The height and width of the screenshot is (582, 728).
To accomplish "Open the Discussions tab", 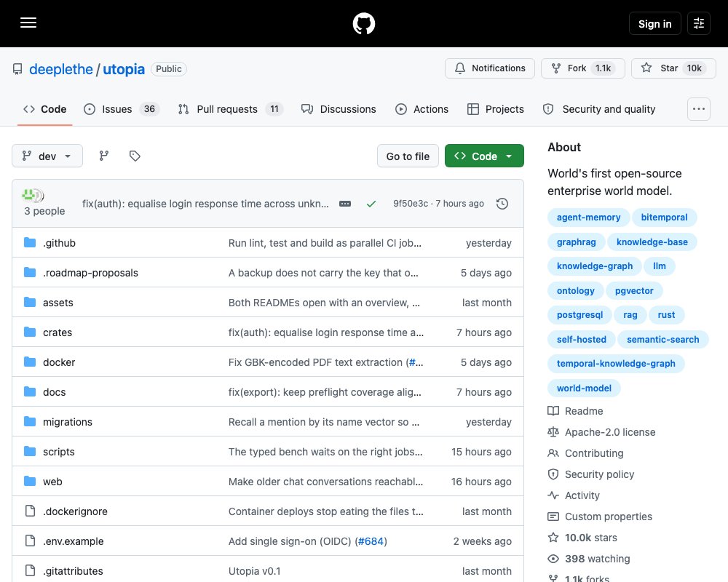I will click(x=339, y=109).
